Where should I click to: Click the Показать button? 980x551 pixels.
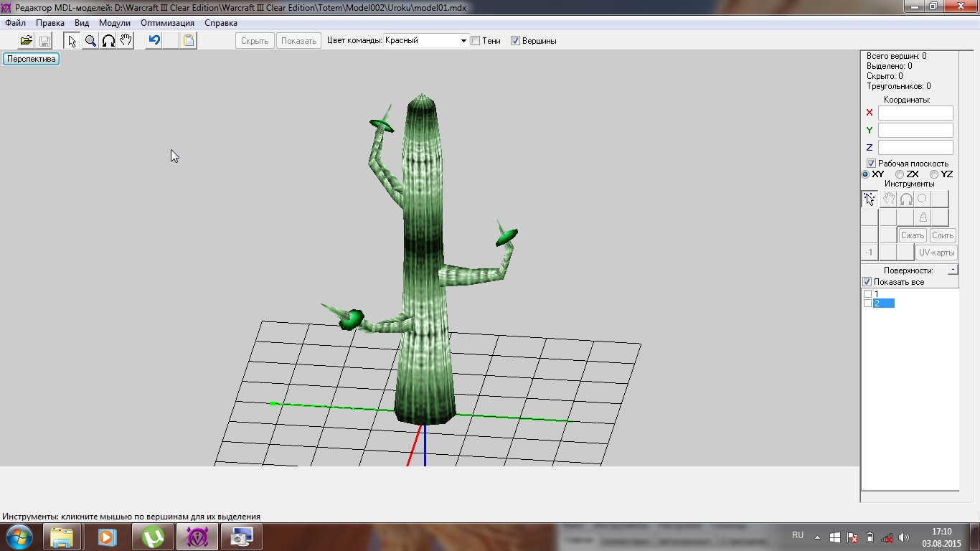coord(298,41)
